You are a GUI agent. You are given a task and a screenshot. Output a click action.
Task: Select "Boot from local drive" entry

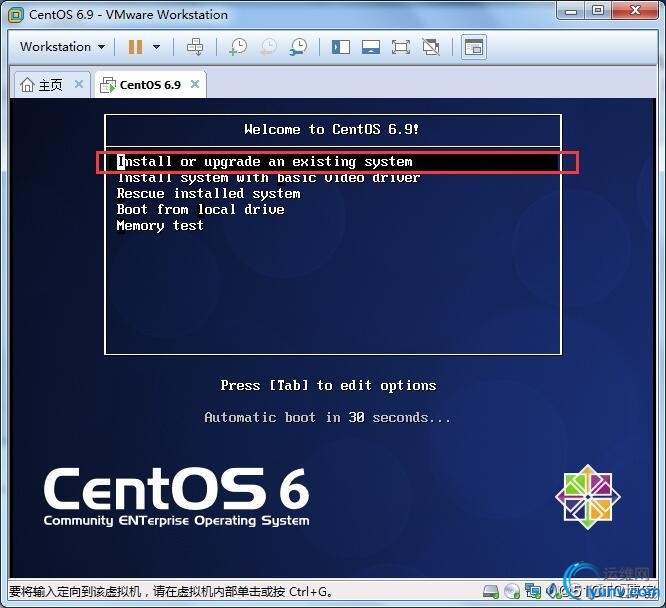pos(200,209)
